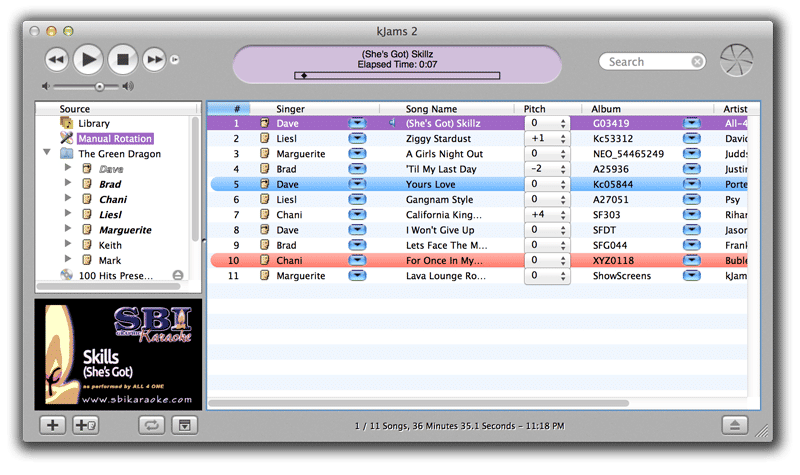Sort by the # column header
Image resolution: width=800 pixels, height=475 pixels.
(229, 109)
